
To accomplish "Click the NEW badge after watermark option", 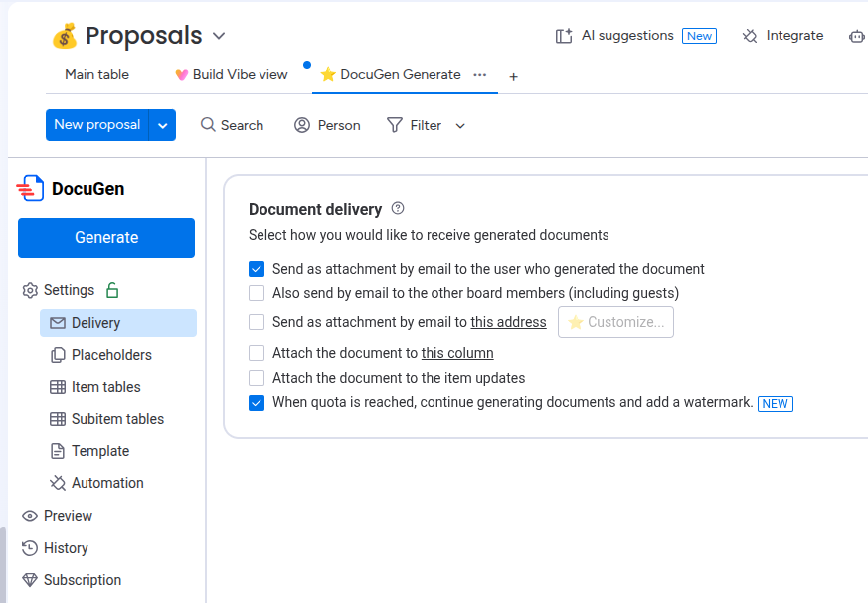I will coord(775,403).
